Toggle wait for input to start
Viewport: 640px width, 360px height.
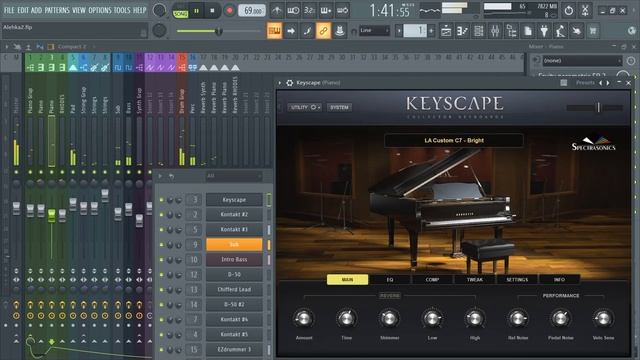pyautogui.click(x=293, y=11)
